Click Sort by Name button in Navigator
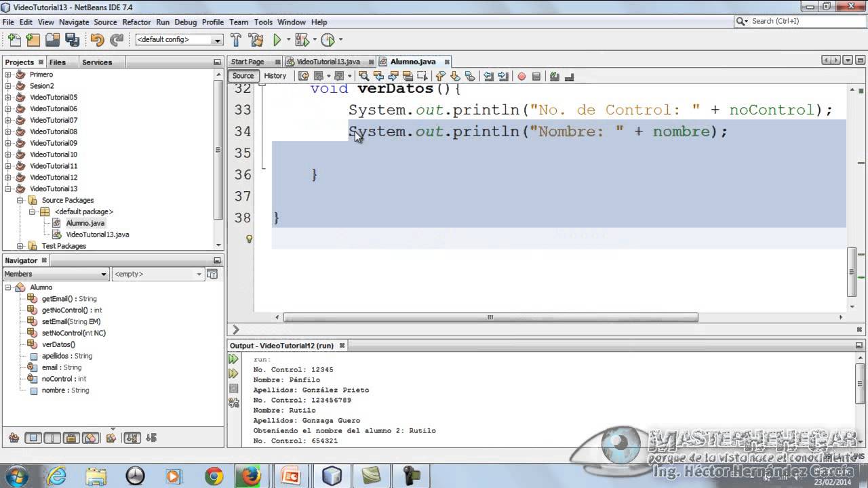868x488 pixels. 132,438
